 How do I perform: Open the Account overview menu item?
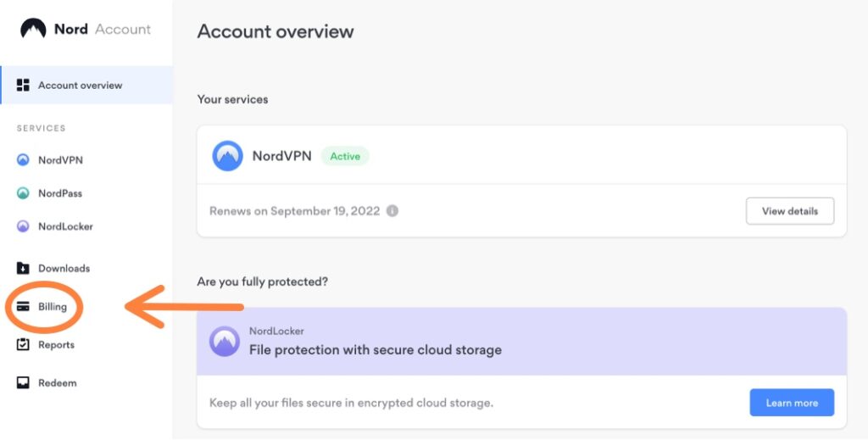pyautogui.click(x=87, y=85)
